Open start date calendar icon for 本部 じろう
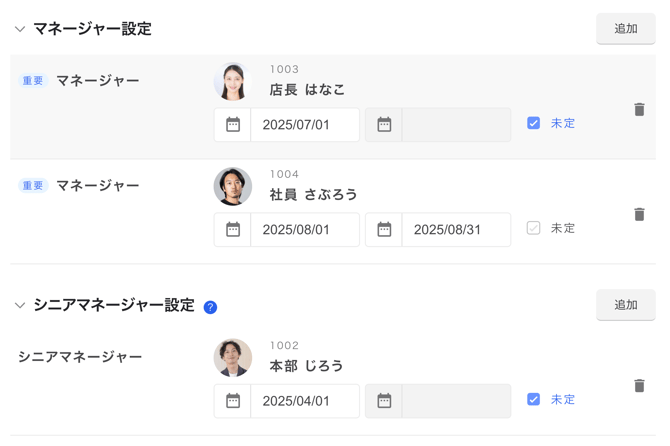 click(x=233, y=401)
